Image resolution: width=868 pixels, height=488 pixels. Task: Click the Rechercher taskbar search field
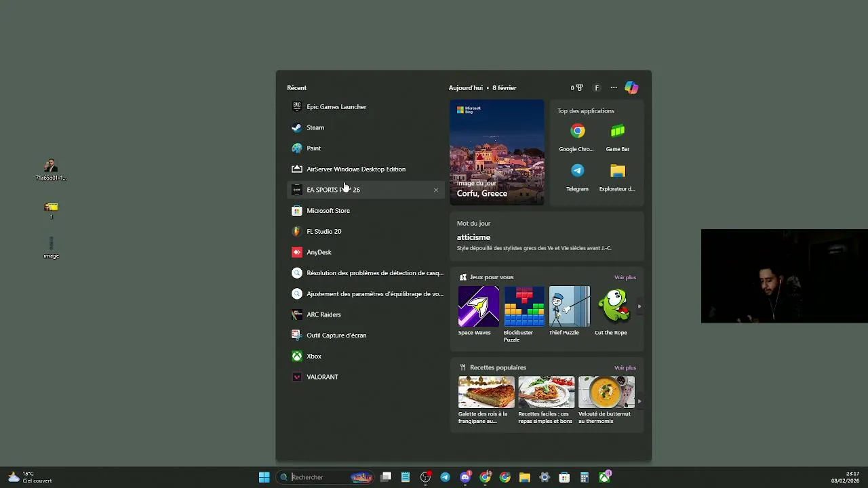tap(326, 477)
